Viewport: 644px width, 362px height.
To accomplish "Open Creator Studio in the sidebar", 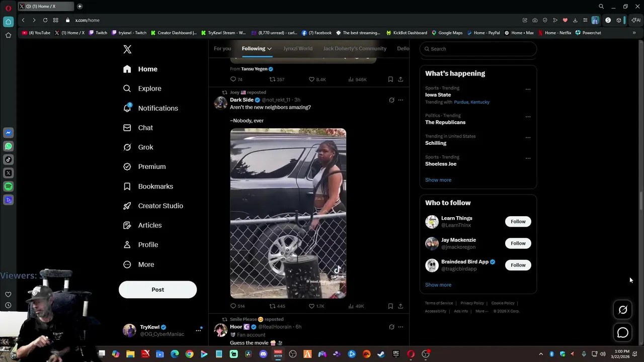I will (x=153, y=206).
